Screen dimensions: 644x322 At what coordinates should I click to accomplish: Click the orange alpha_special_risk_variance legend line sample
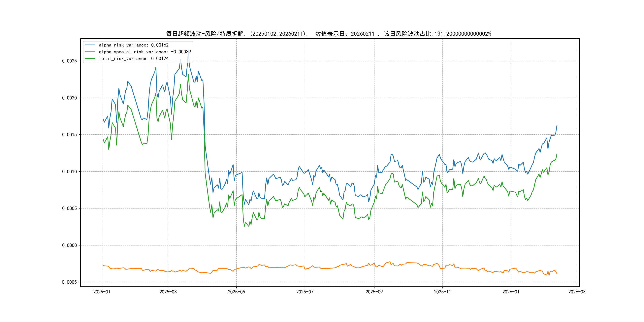click(x=90, y=52)
